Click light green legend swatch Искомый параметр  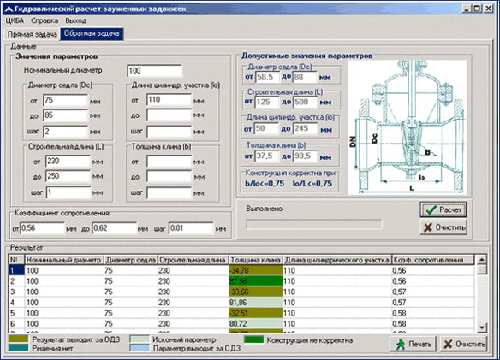[140, 339]
